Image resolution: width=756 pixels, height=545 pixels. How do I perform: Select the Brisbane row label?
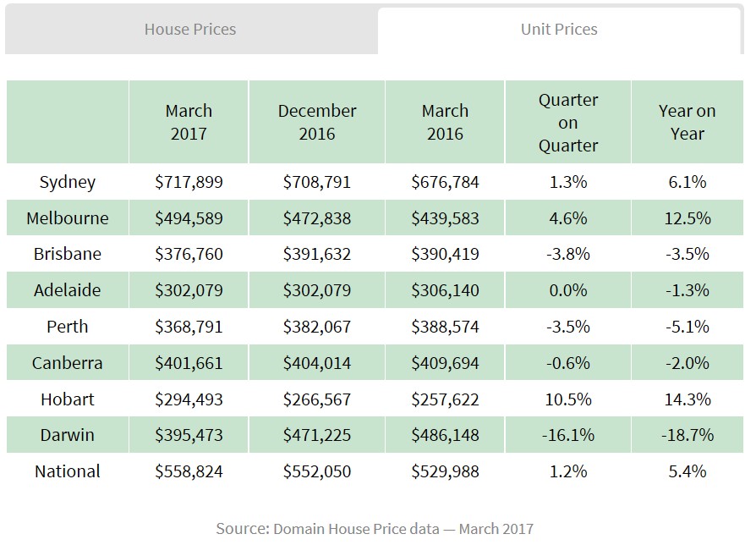point(68,254)
